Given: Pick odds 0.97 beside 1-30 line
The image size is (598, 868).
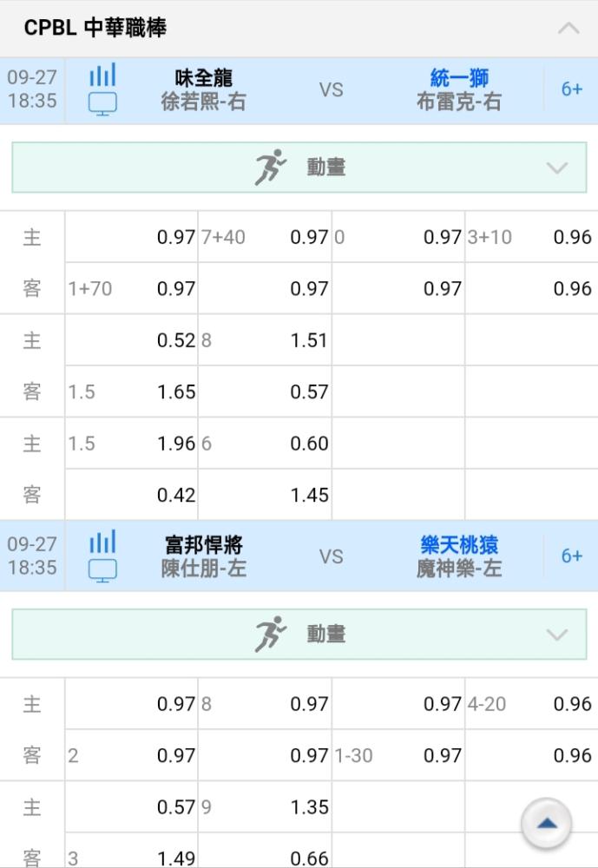Looking at the screenshot, I should click(442, 755).
